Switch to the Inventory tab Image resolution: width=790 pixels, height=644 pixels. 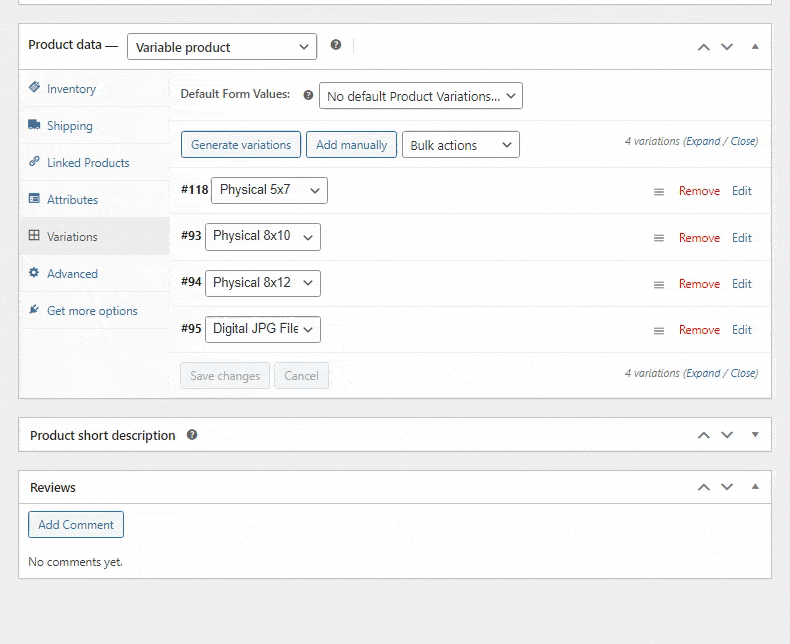[x=71, y=89]
